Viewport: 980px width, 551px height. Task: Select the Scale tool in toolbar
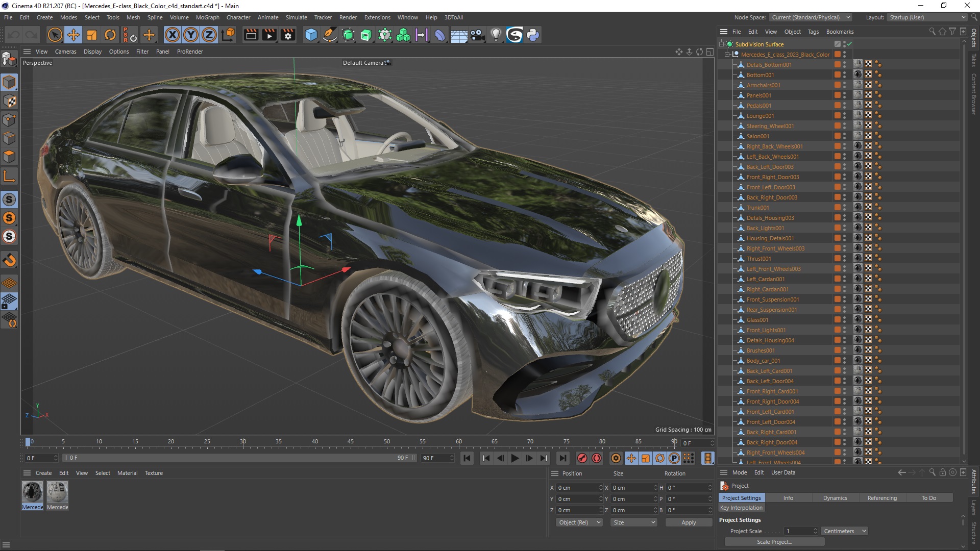[x=92, y=35]
